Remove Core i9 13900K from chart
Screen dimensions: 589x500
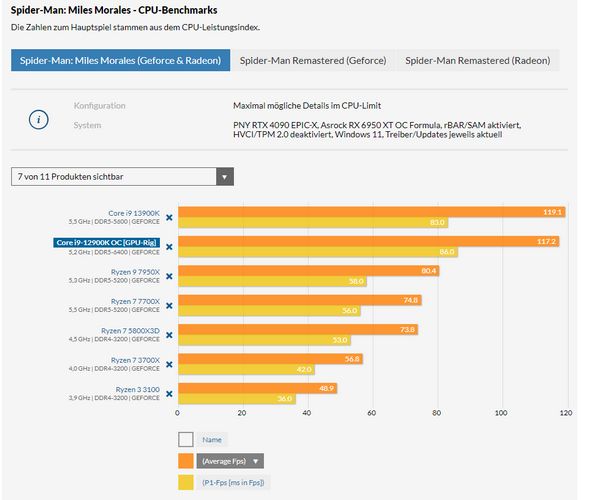click(169, 218)
